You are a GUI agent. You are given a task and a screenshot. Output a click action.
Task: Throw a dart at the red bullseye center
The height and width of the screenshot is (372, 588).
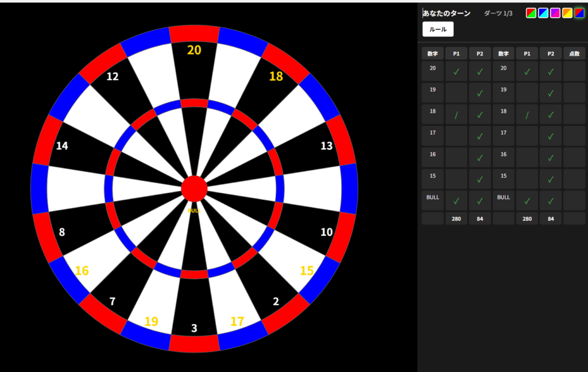pyautogui.click(x=194, y=189)
